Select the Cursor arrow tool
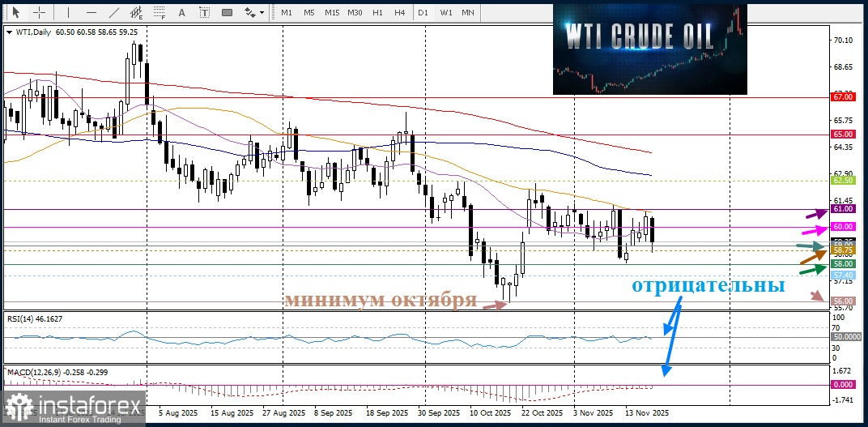868x427 pixels. 15,12
